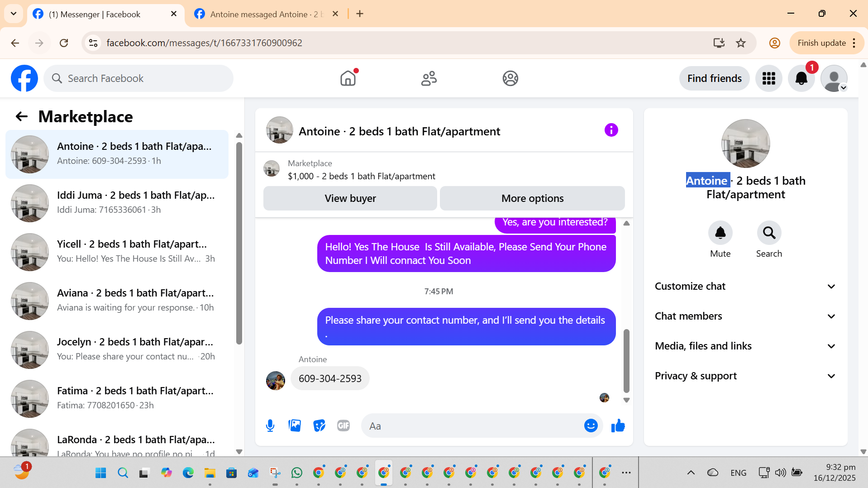Screen dimensions: 868x488
Task: View site information icon in address bar
Action: [x=93, y=43]
